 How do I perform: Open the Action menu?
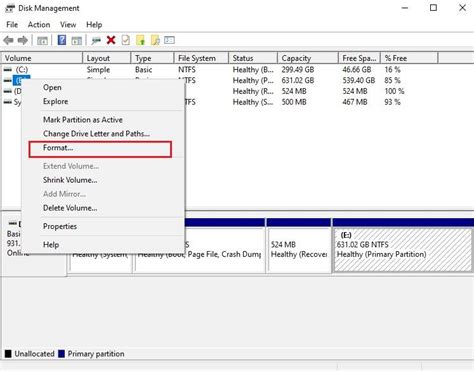click(x=39, y=25)
